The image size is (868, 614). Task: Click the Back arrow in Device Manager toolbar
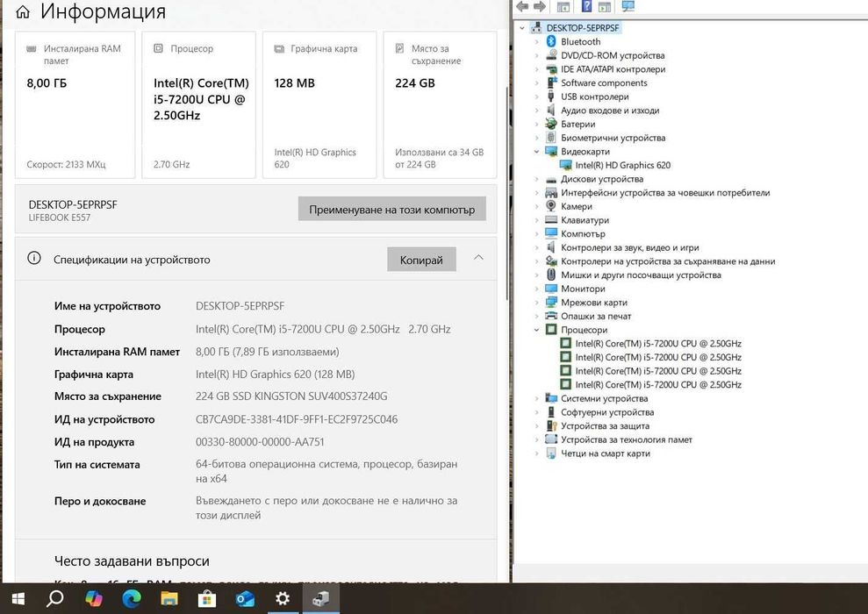click(x=521, y=7)
